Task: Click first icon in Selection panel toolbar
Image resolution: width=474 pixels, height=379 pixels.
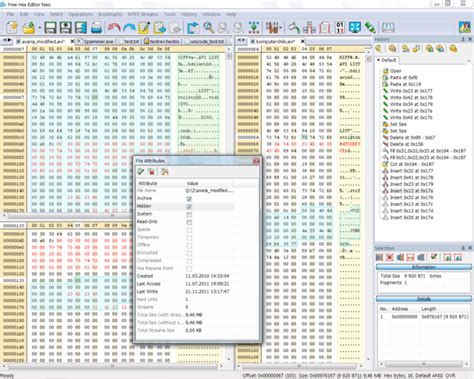Action: [379, 257]
